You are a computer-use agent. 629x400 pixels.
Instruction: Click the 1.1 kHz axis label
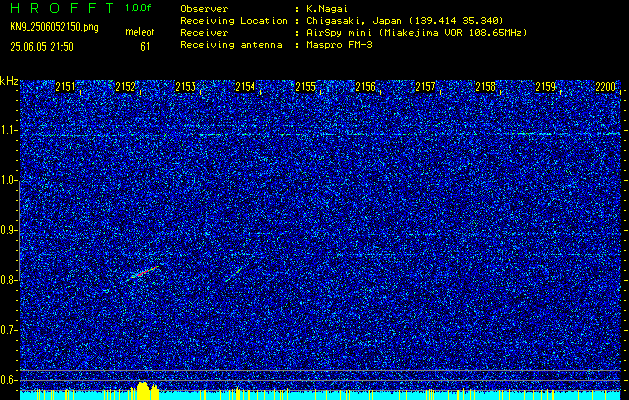(8, 130)
